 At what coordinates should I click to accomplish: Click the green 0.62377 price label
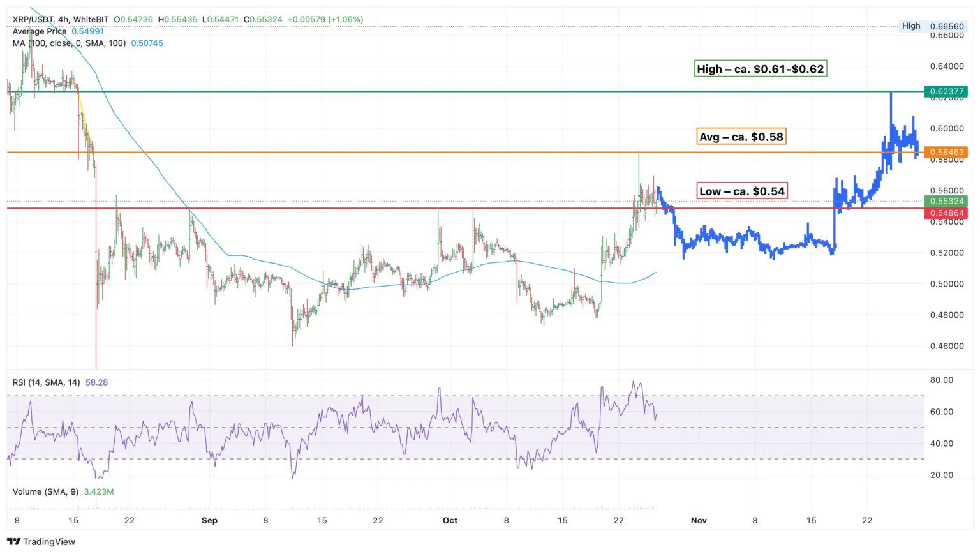pos(946,91)
